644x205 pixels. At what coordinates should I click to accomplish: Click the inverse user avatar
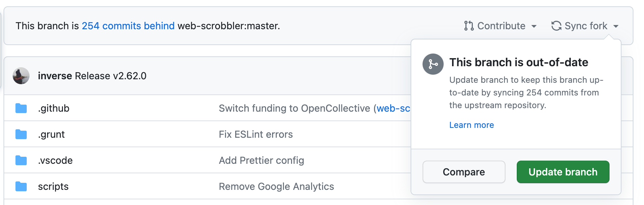coord(21,76)
